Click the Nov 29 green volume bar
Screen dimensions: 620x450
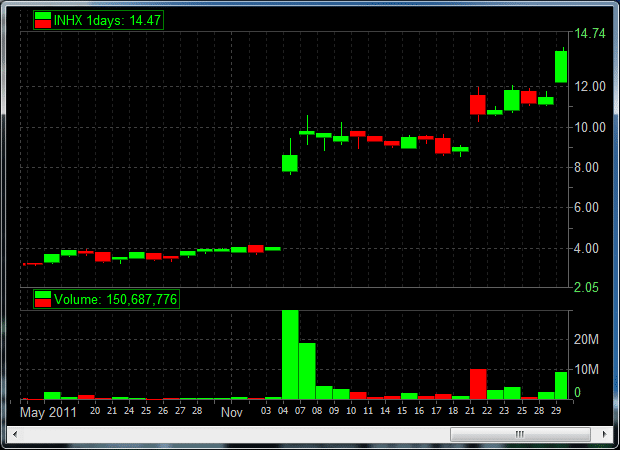click(x=561, y=386)
